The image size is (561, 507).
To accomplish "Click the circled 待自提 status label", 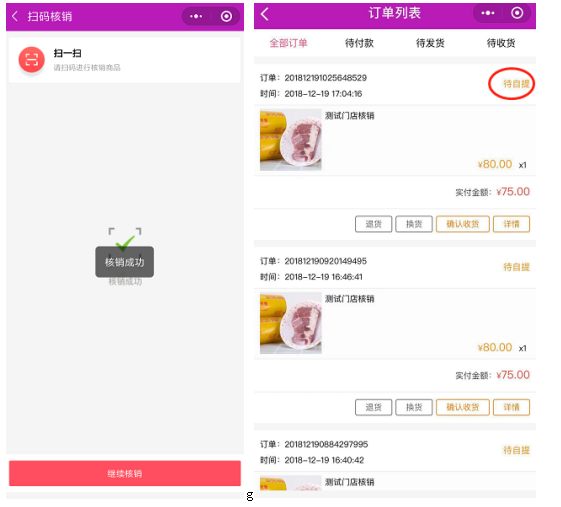I will (516, 84).
